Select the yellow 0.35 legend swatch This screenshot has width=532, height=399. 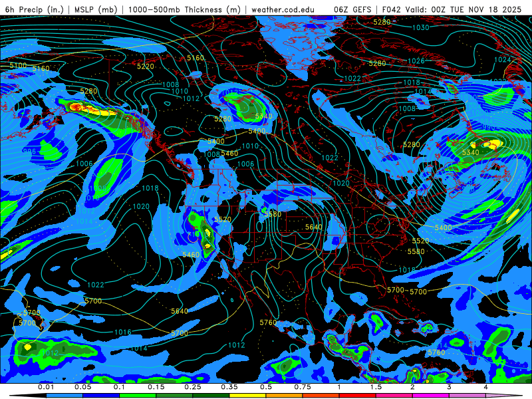click(247, 396)
